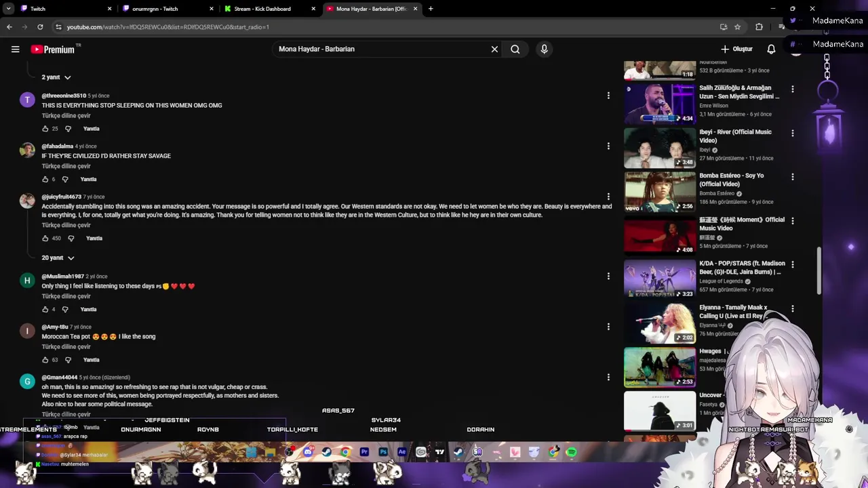Reload the page with the refresh icon

40,27
